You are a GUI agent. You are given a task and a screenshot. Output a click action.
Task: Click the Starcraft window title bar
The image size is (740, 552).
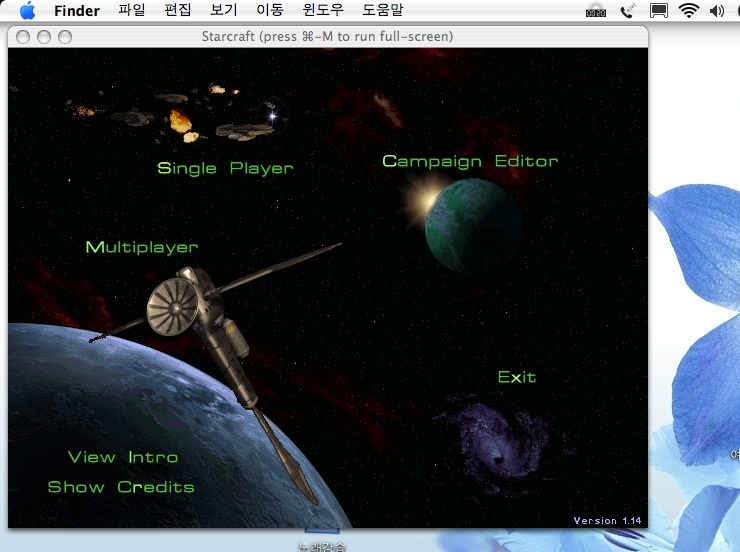tap(328, 36)
